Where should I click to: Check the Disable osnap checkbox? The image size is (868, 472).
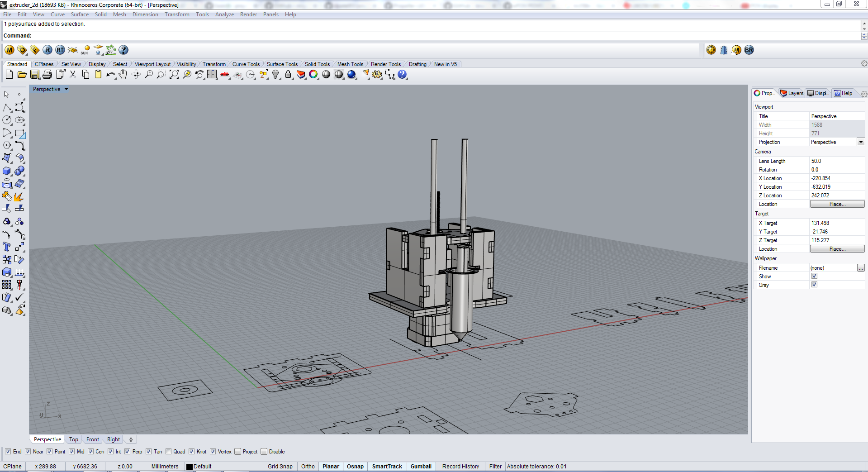coord(264,452)
